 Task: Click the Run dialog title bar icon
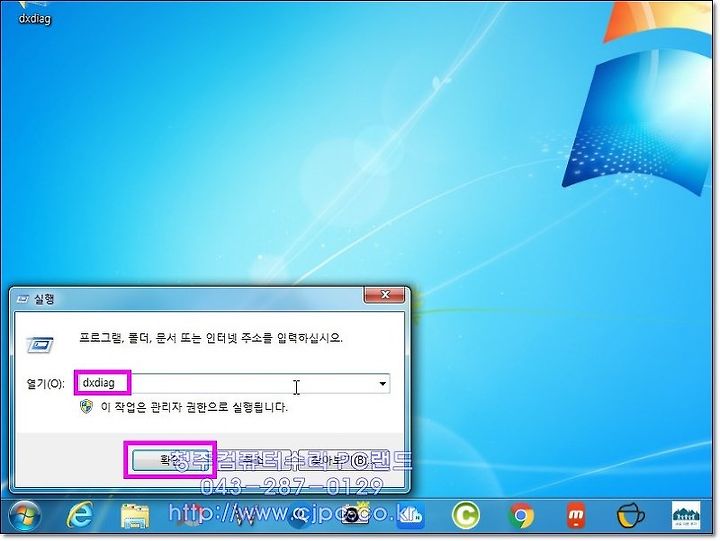22,299
